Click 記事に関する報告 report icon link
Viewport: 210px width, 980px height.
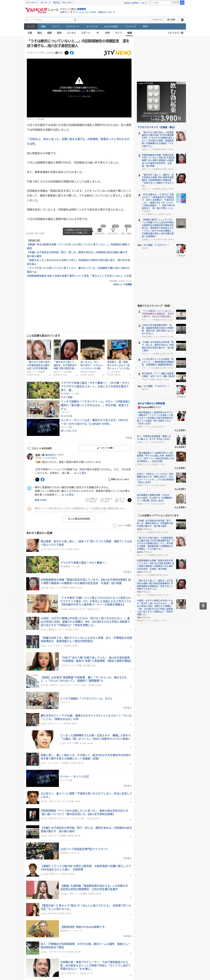point(36,233)
